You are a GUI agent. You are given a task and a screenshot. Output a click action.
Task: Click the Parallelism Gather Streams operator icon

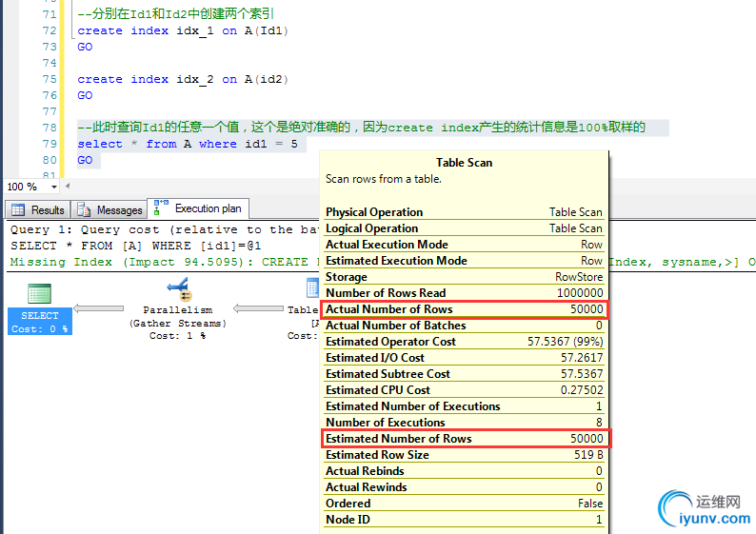click(x=178, y=289)
